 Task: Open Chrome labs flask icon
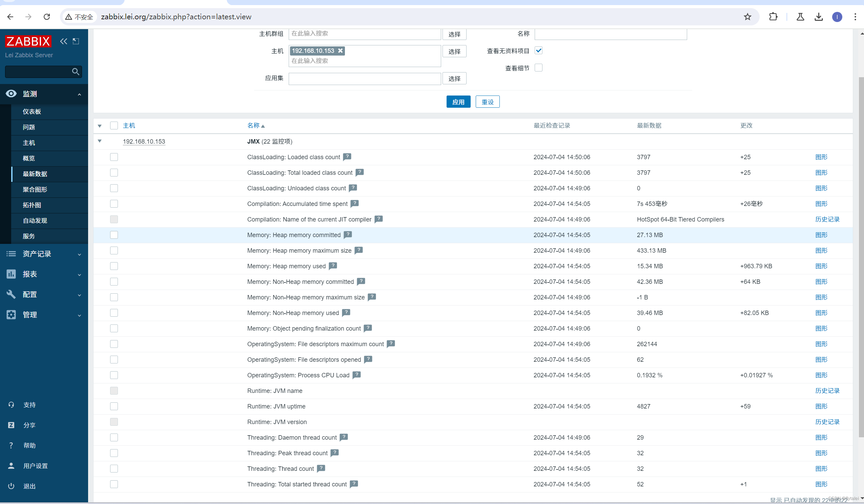tap(800, 17)
